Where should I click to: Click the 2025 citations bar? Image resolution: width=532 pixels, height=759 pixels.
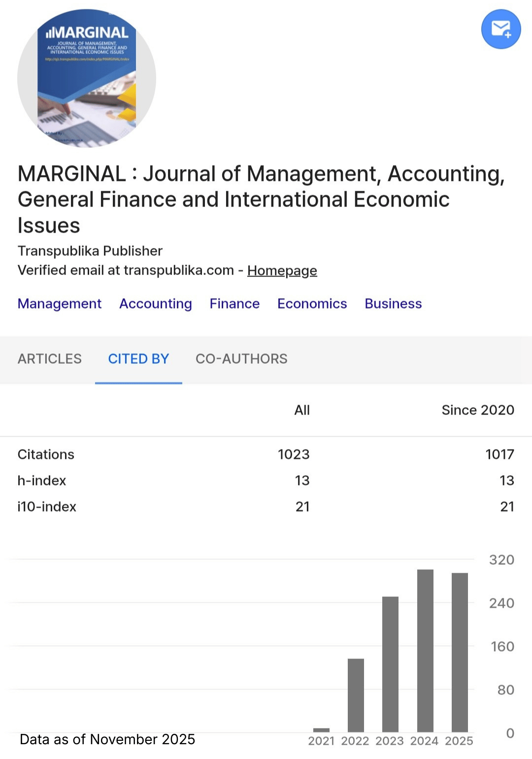460,652
